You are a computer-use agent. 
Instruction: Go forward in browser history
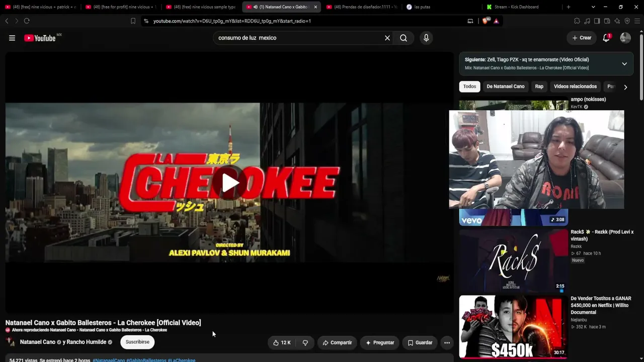tap(16, 21)
